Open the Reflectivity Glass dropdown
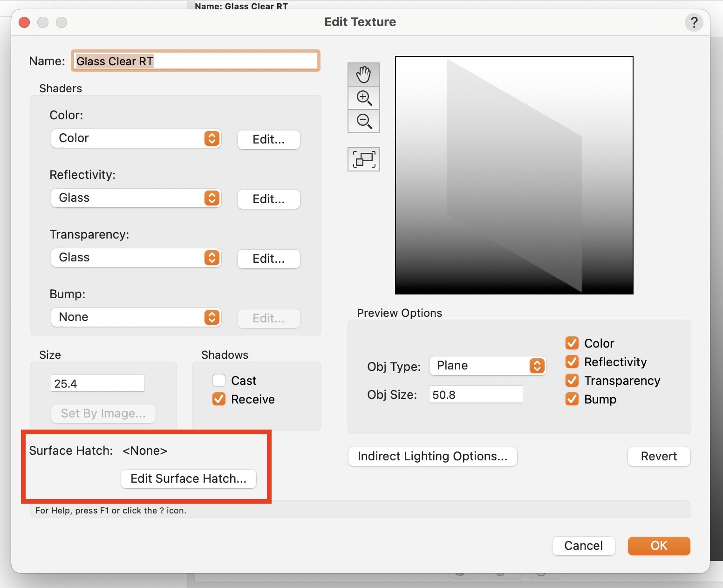This screenshot has width=723, height=588. point(136,198)
